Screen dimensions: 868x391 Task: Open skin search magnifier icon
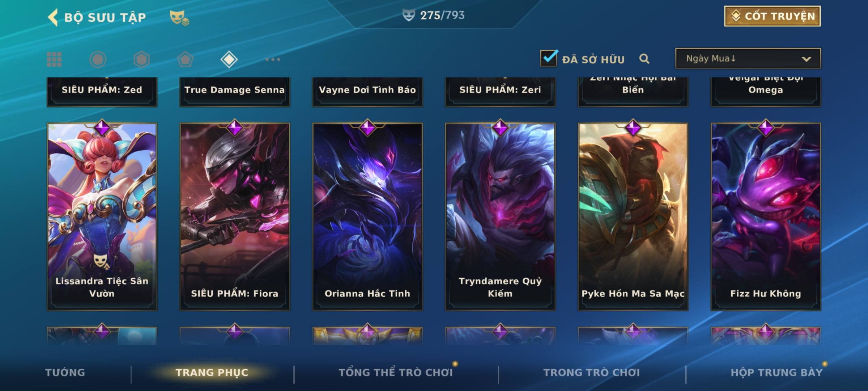point(644,59)
